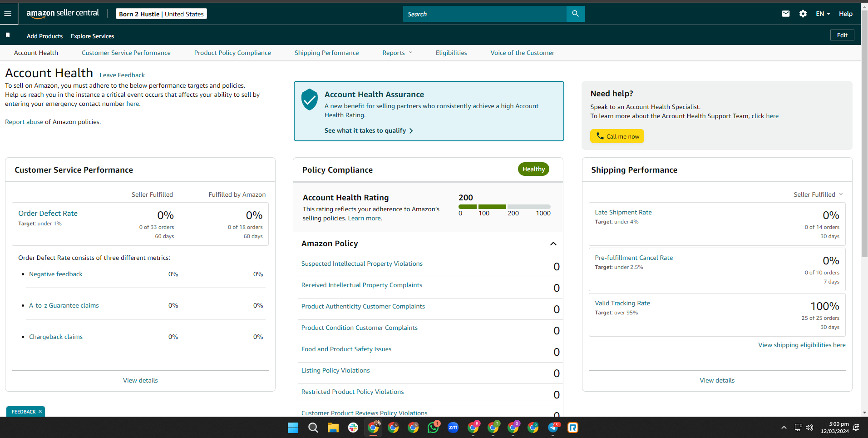Viewport: 868px width, 438px height.
Task: Open the Negative feedback link
Action: [56, 274]
